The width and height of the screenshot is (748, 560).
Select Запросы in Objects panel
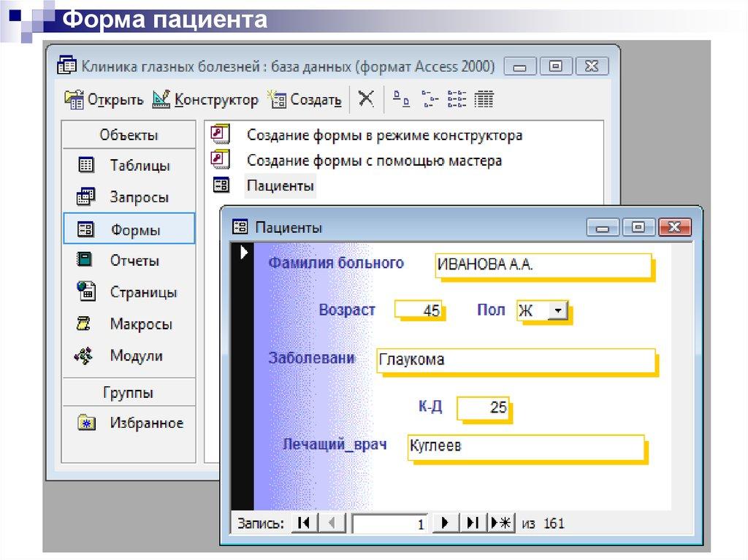139,197
